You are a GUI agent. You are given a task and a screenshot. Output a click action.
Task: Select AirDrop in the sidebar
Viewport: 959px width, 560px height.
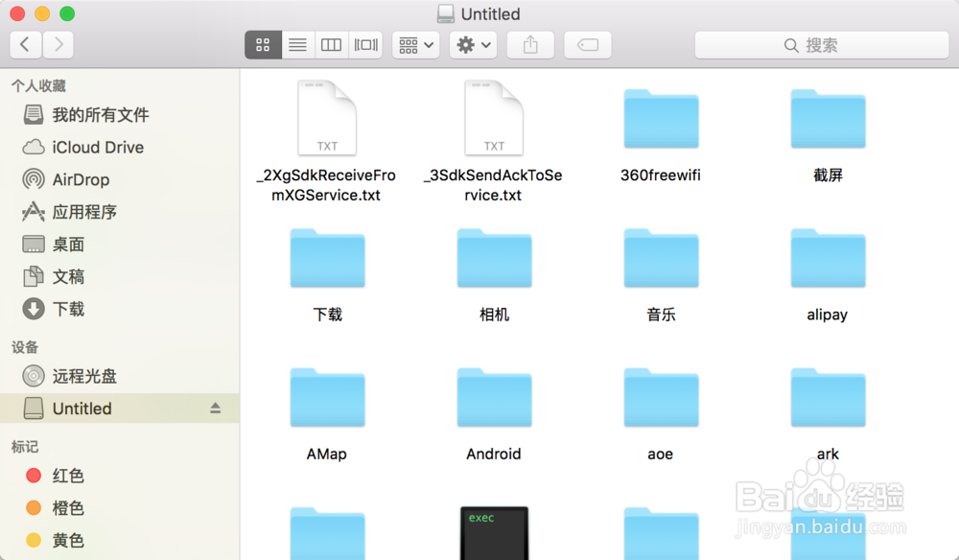click(x=120, y=179)
